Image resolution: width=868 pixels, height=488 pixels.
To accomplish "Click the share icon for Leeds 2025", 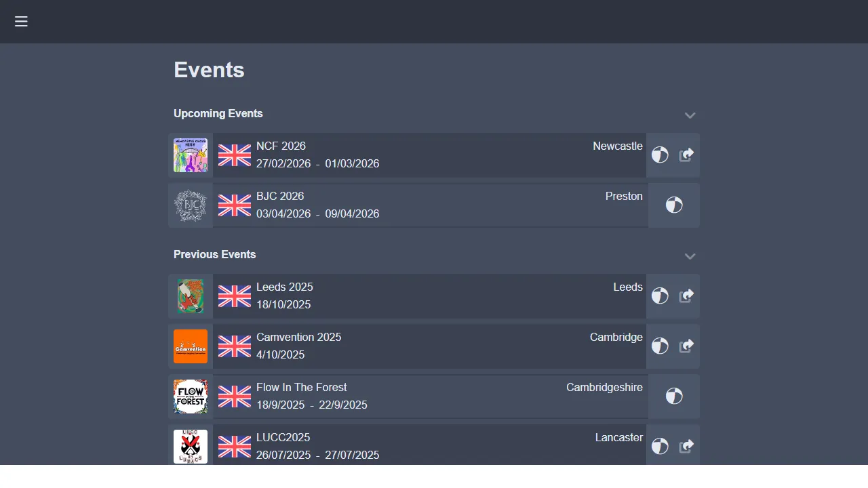I will 686,296.
